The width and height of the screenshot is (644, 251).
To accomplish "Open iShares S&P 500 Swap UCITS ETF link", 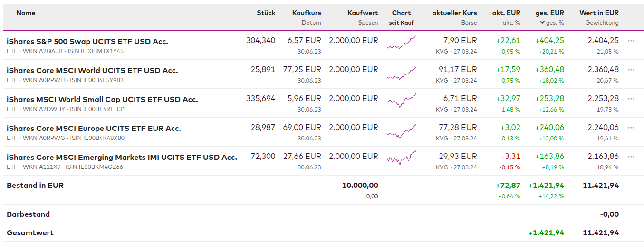I will coord(87,42).
